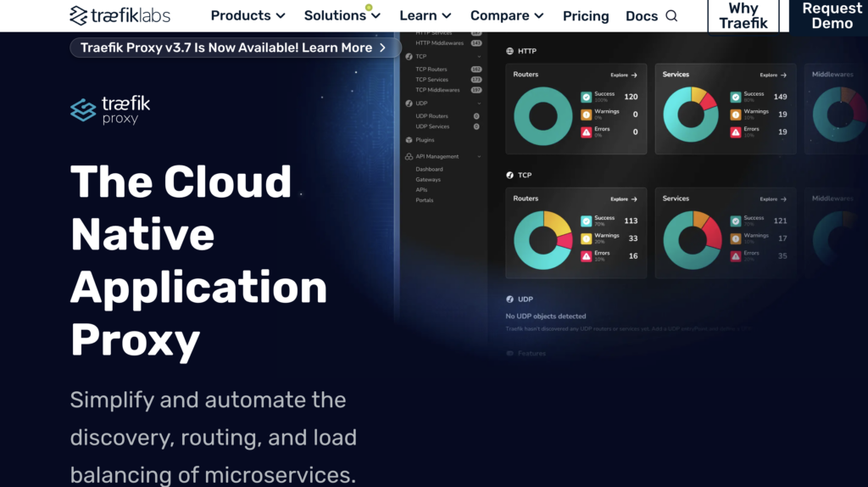Select TCP Services in sidebar
868x487 pixels.
pos(431,80)
